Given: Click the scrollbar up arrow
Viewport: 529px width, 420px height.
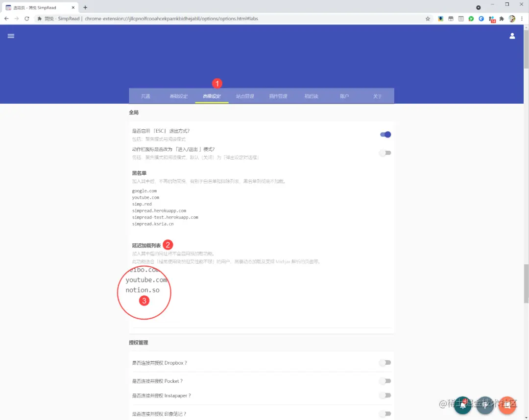Looking at the screenshot, I should coord(526,27).
